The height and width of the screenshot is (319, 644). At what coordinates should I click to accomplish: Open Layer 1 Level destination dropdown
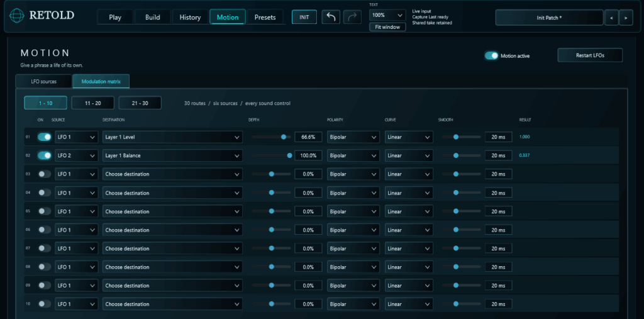(172, 137)
